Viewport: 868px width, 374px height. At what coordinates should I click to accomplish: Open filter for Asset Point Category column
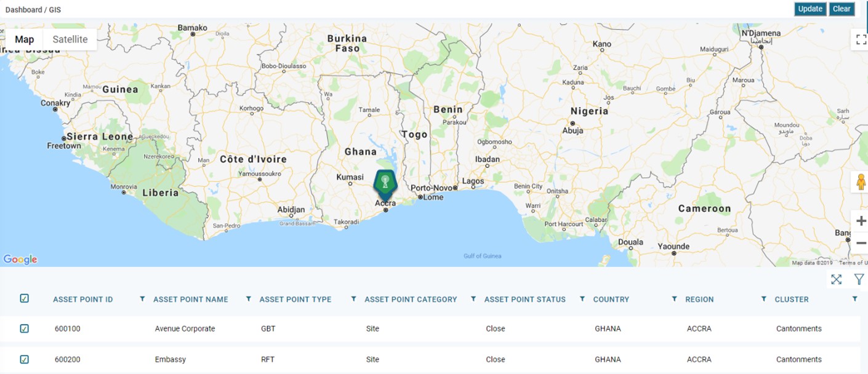(473, 299)
